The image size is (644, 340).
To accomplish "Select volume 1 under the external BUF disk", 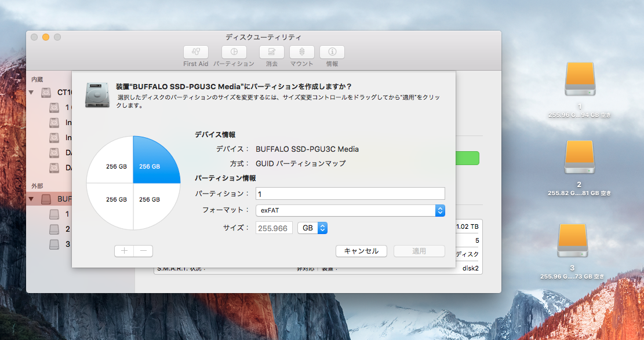I will pyautogui.click(x=60, y=214).
